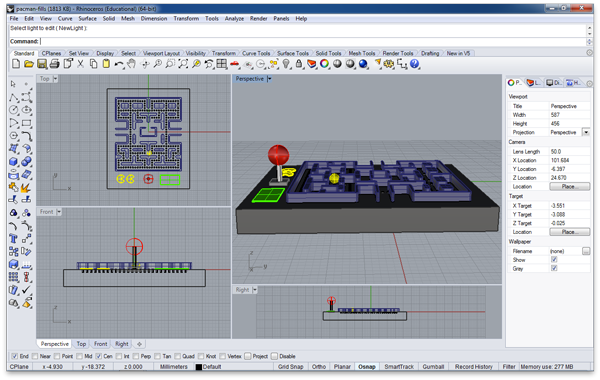
Task: Click the black Default layer color swatch
Action: (199, 367)
